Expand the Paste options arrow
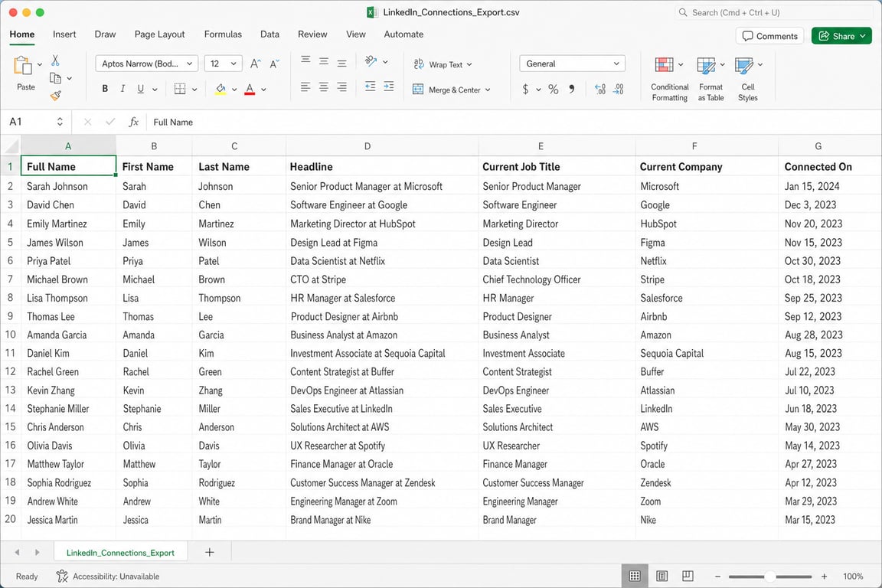 point(39,64)
